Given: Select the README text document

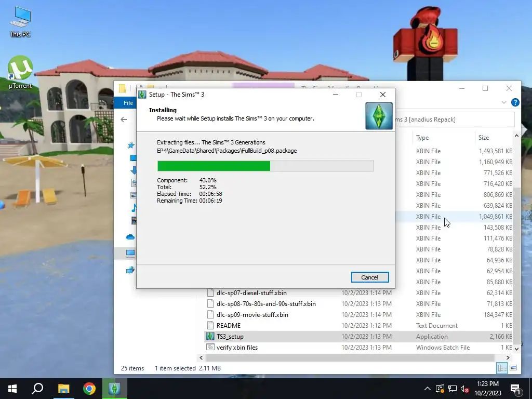Looking at the screenshot, I should (x=229, y=325).
